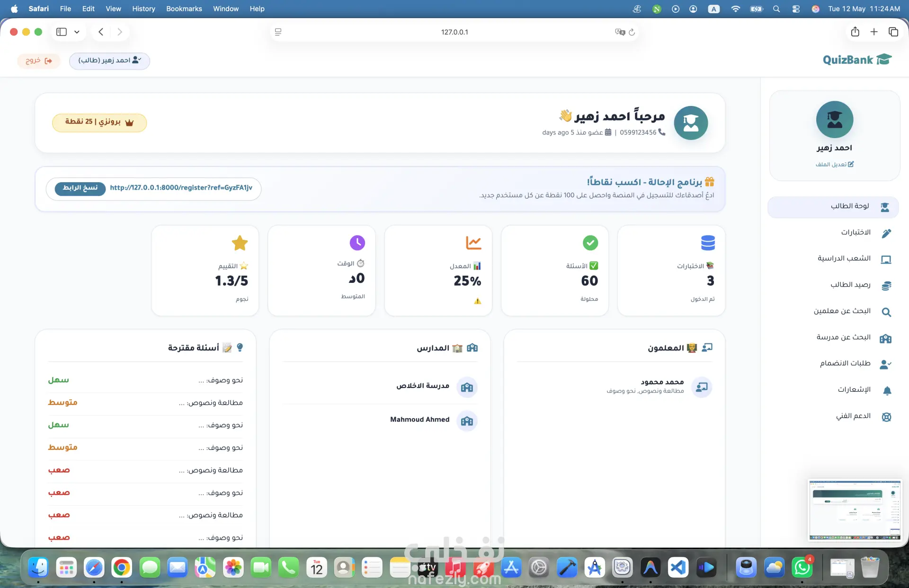
Task: Open the Bookmarks menu
Action: click(x=184, y=9)
